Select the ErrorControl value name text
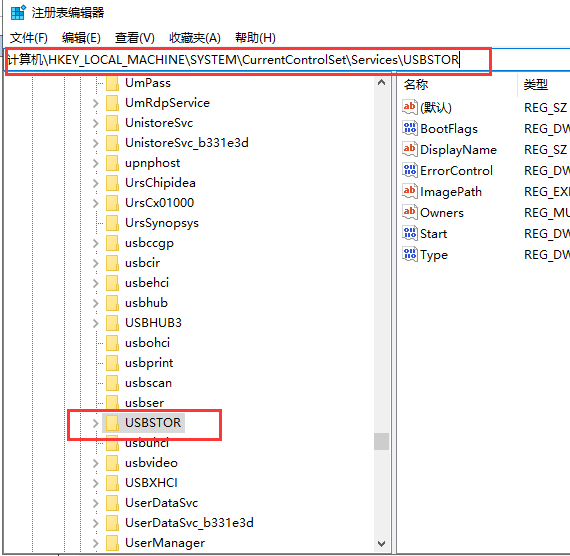This screenshot has width=570, height=556. pos(456,171)
